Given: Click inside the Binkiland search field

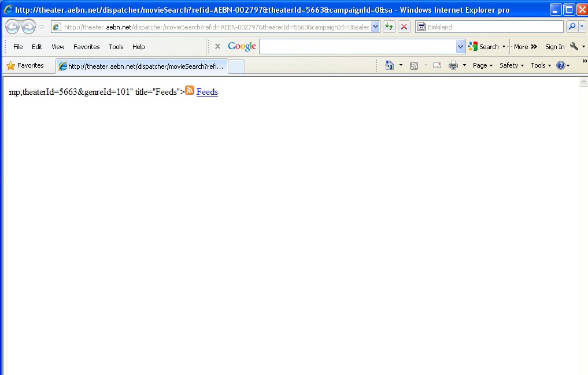Looking at the screenshot, I should point(493,27).
